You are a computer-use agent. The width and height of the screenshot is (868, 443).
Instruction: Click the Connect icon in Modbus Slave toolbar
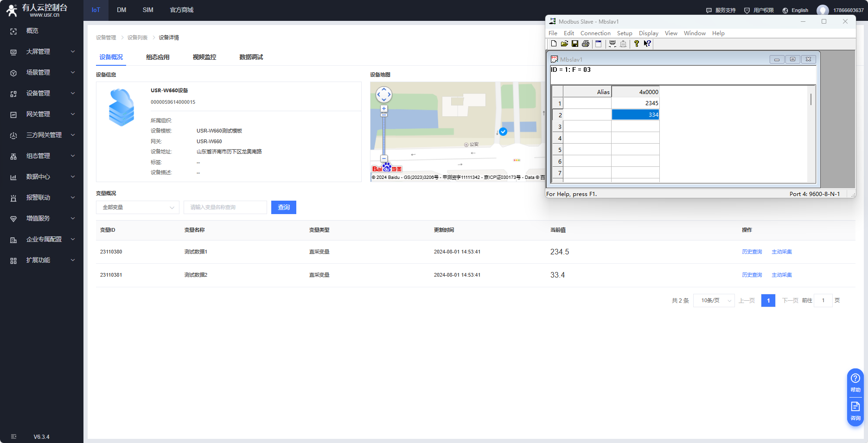613,44
